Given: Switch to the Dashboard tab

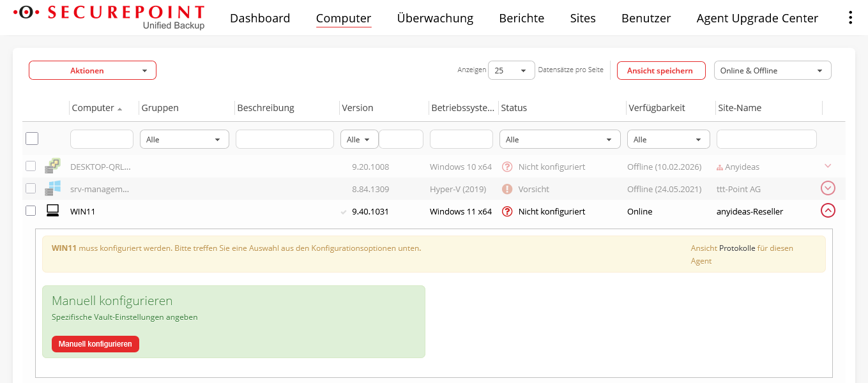Looking at the screenshot, I should [260, 18].
